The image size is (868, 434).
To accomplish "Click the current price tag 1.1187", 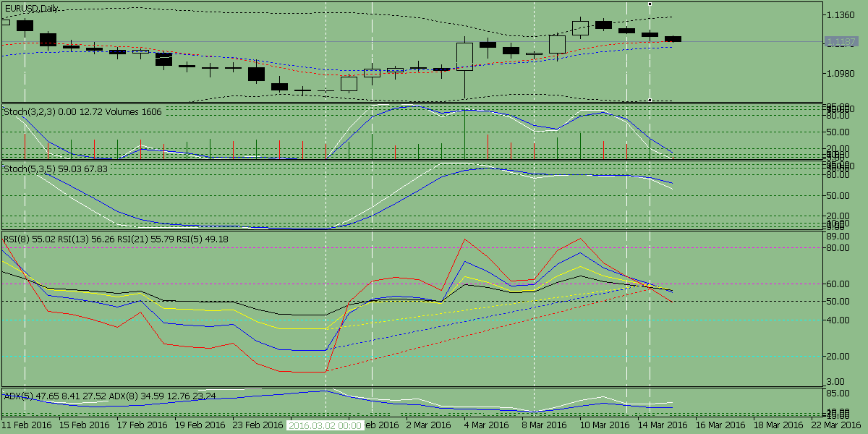I will 842,42.
